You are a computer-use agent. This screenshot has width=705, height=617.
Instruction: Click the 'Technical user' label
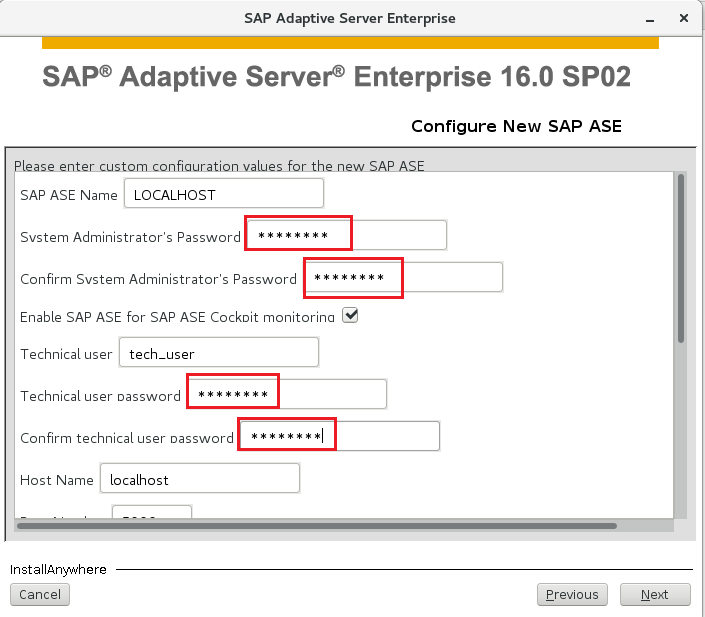point(66,354)
